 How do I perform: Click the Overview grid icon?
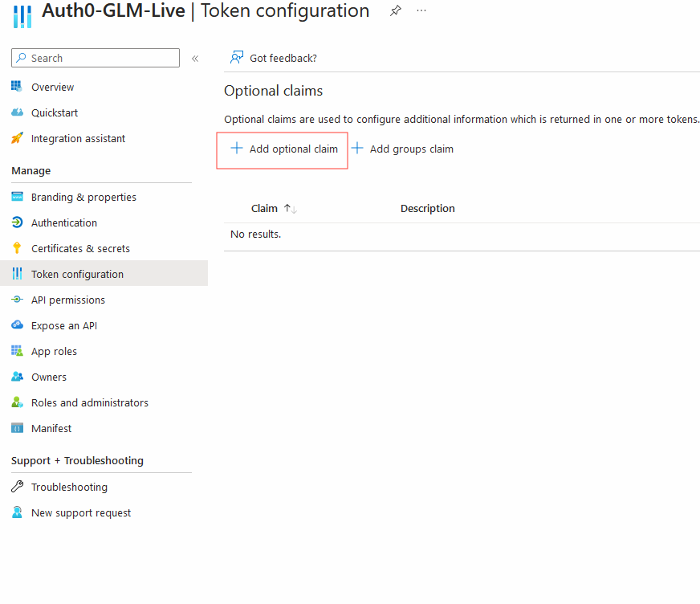17,87
